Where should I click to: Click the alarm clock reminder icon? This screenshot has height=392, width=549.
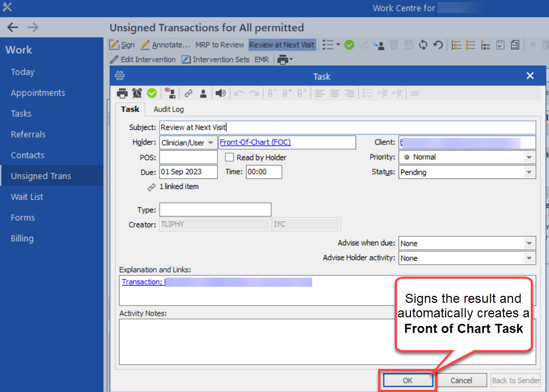[x=137, y=93]
